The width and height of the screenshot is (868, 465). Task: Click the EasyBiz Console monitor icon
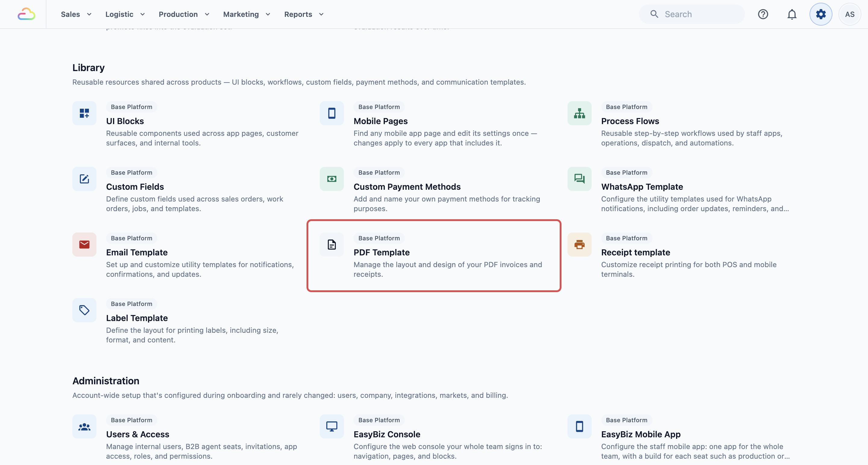tap(332, 426)
